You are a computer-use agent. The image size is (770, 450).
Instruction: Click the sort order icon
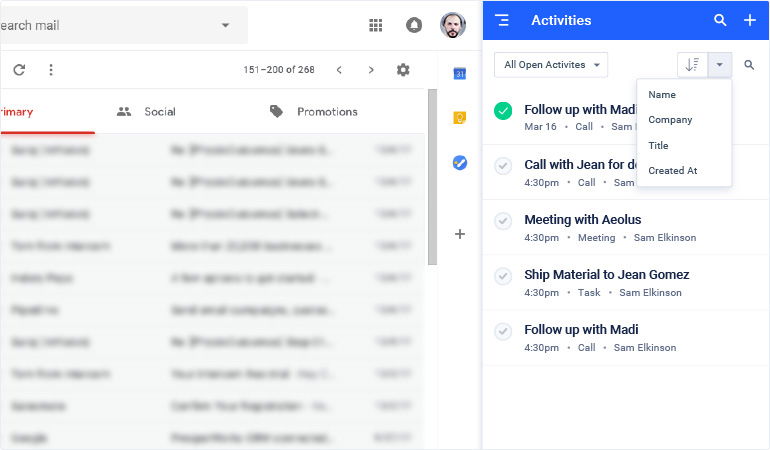tap(692, 64)
